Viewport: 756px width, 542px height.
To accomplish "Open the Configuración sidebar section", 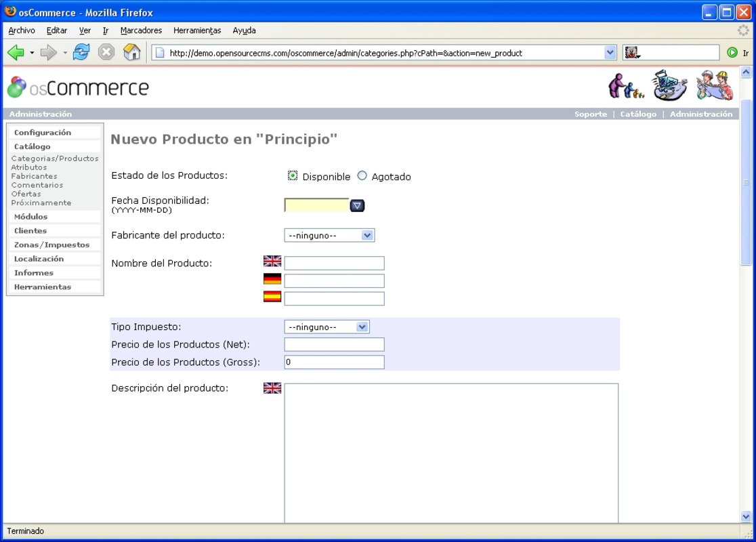I will (x=54, y=132).
